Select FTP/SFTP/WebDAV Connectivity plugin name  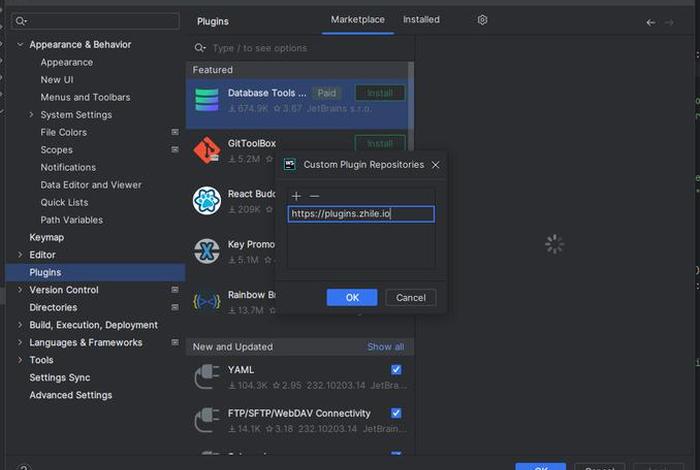(299, 413)
